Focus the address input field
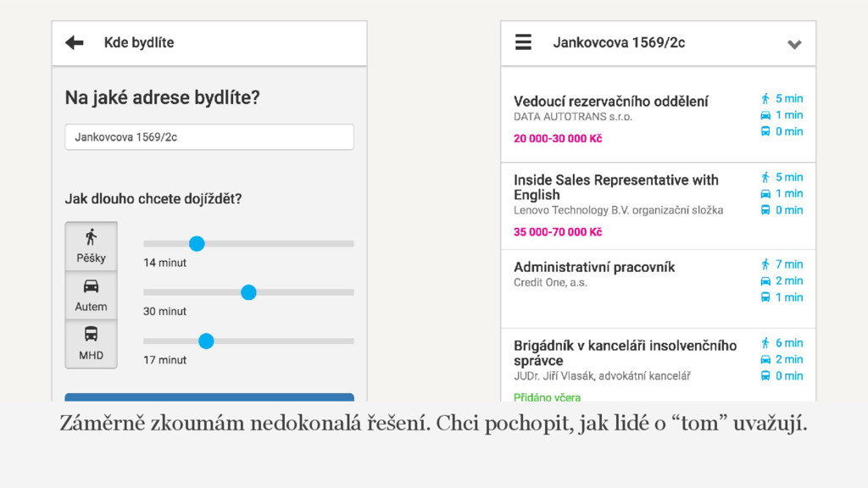 [209, 137]
